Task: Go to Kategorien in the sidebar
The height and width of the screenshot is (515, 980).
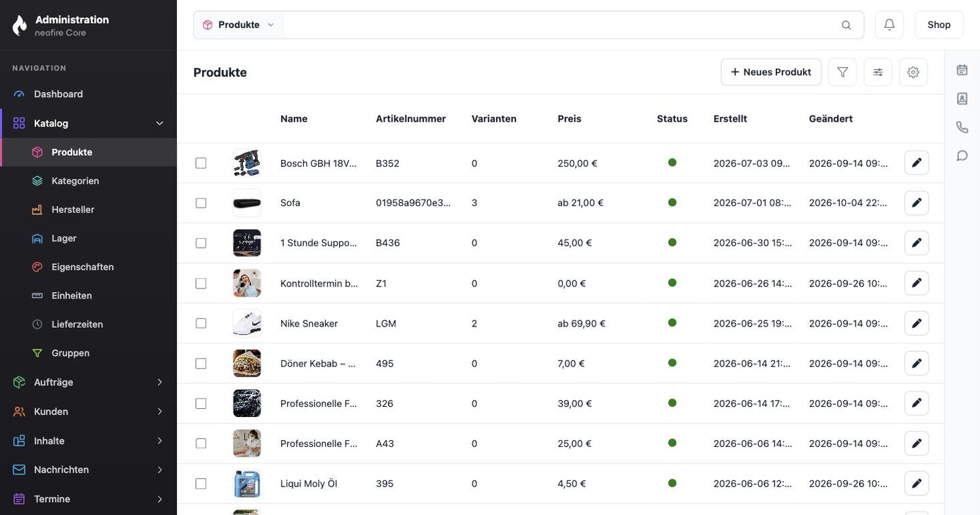Action: coord(88,181)
